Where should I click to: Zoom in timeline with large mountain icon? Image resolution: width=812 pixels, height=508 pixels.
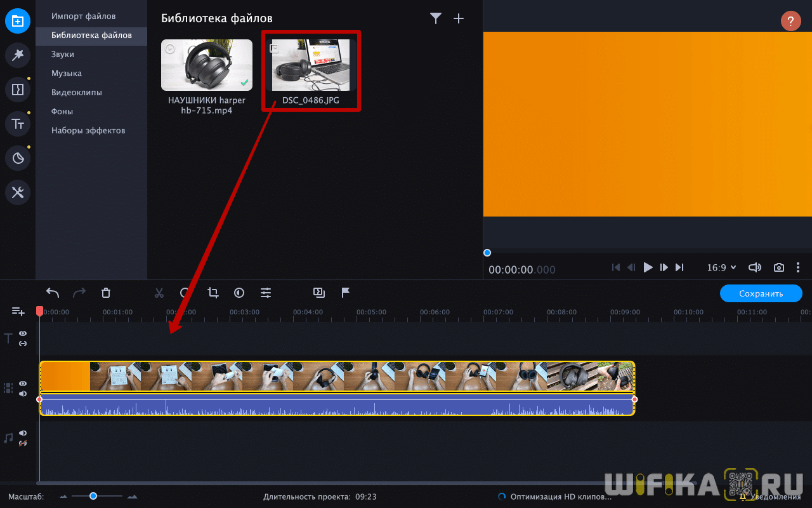(133, 497)
